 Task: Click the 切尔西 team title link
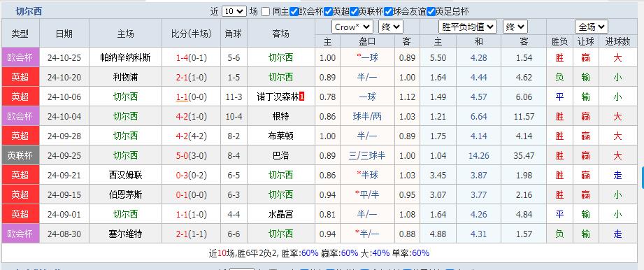29,11
